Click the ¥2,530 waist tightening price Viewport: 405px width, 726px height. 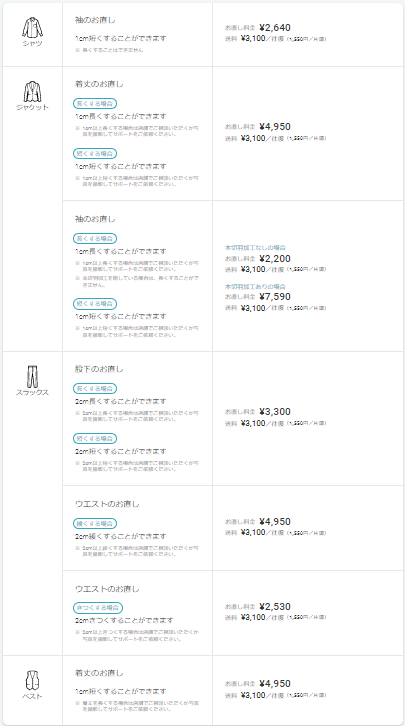tap(275, 607)
